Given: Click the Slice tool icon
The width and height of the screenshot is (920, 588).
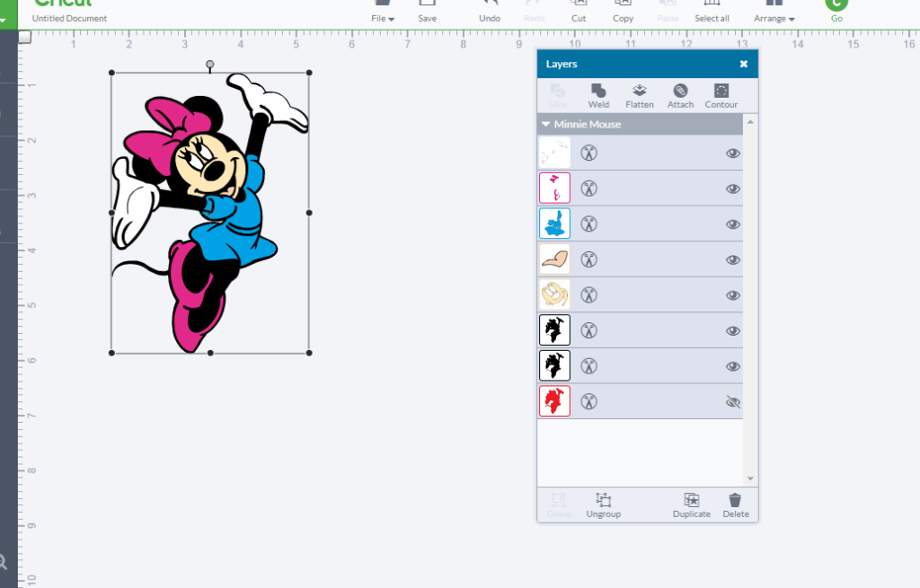Looking at the screenshot, I should click(557, 91).
